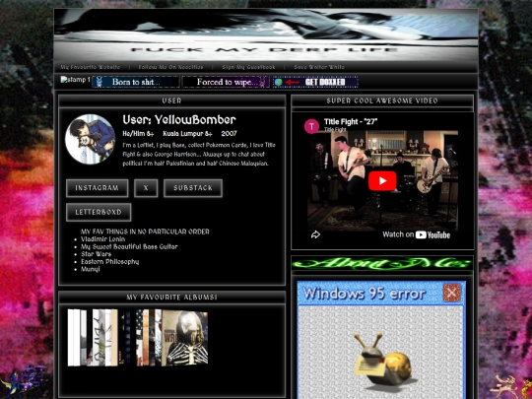Click the video share arrow icon
Viewport: 532px width, 399px height.
click(315, 234)
